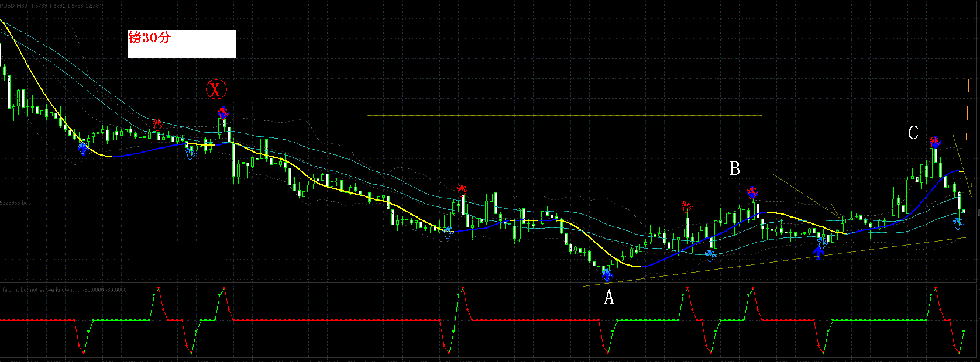Select the white letter B label
Viewport: 980px width, 362px height.
point(735,169)
